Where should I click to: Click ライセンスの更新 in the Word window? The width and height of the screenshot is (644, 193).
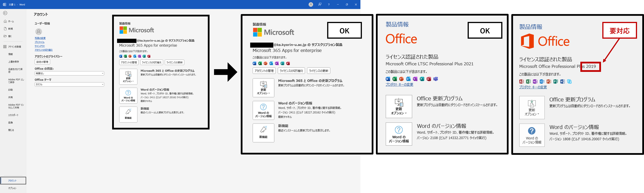174,62
